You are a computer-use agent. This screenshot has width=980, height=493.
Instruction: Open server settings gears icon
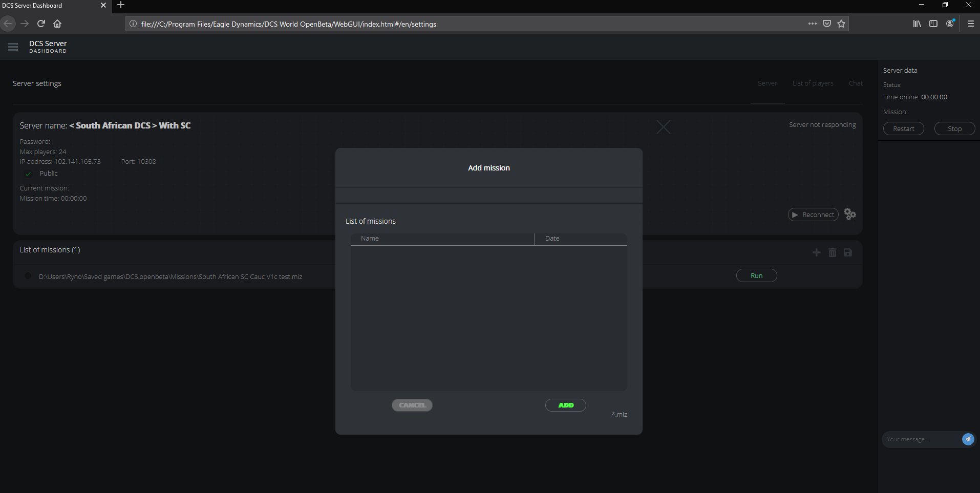click(x=850, y=214)
